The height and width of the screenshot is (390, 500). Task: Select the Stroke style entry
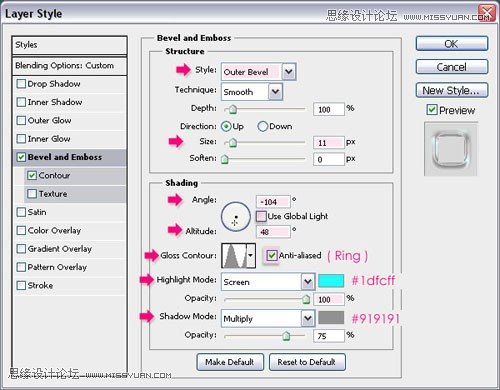[x=69, y=285]
